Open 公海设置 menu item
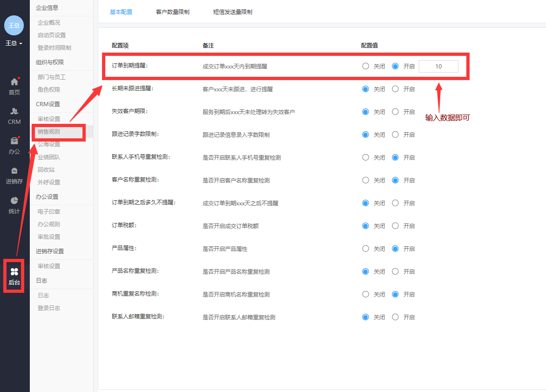The width and height of the screenshot is (546, 392). (x=49, y=144)
